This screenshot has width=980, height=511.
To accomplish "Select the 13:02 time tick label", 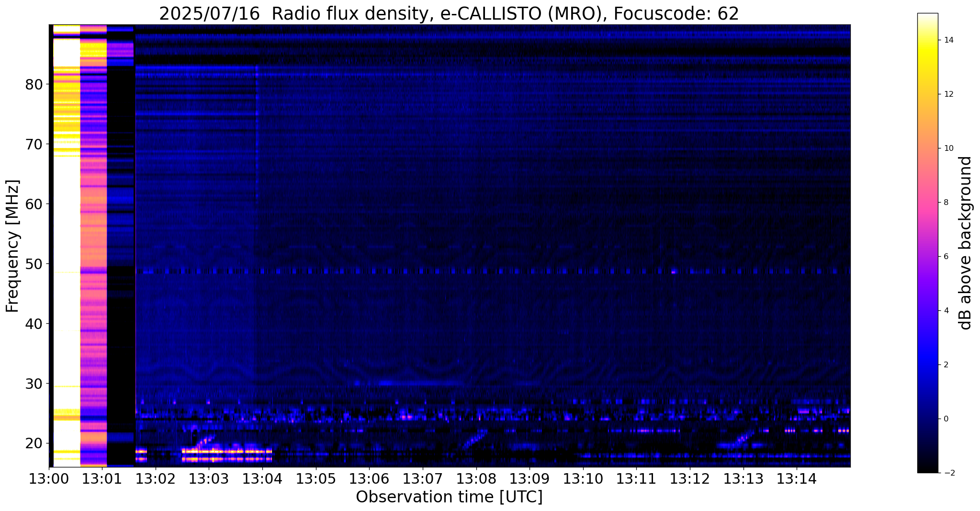I will pyautogui.click(x=156, y=478).
